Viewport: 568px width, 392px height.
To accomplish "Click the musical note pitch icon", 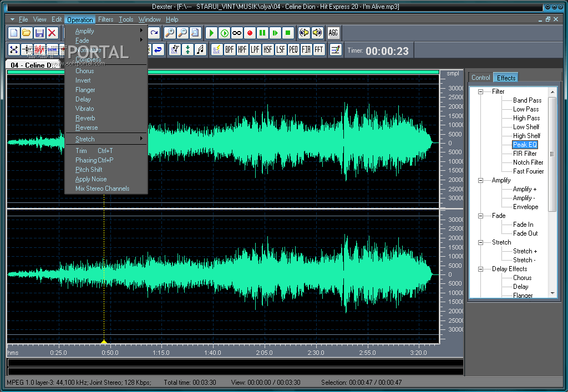I will (200, 49).
